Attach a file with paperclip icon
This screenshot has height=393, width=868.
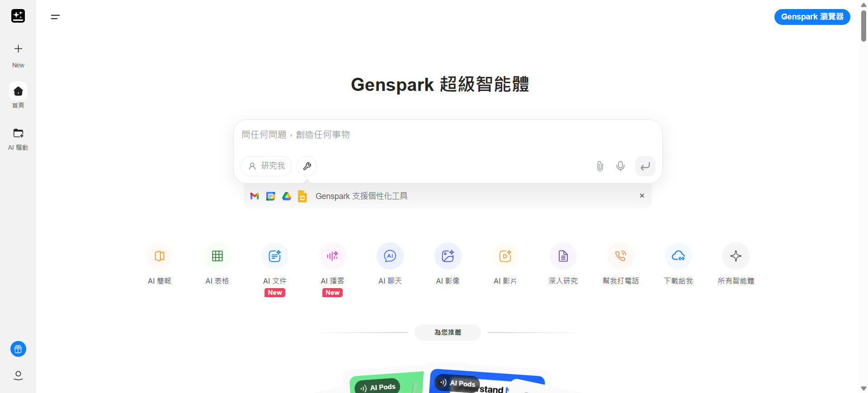click(x=600, y=166)
